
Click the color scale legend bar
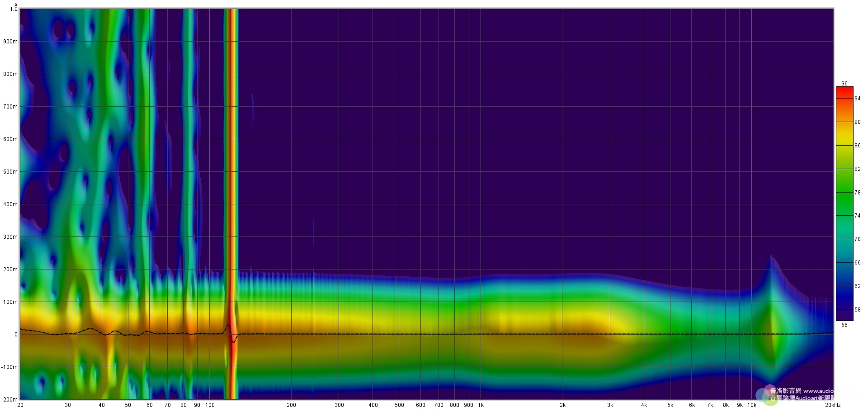pyautogui.click(x=844, y=204)
